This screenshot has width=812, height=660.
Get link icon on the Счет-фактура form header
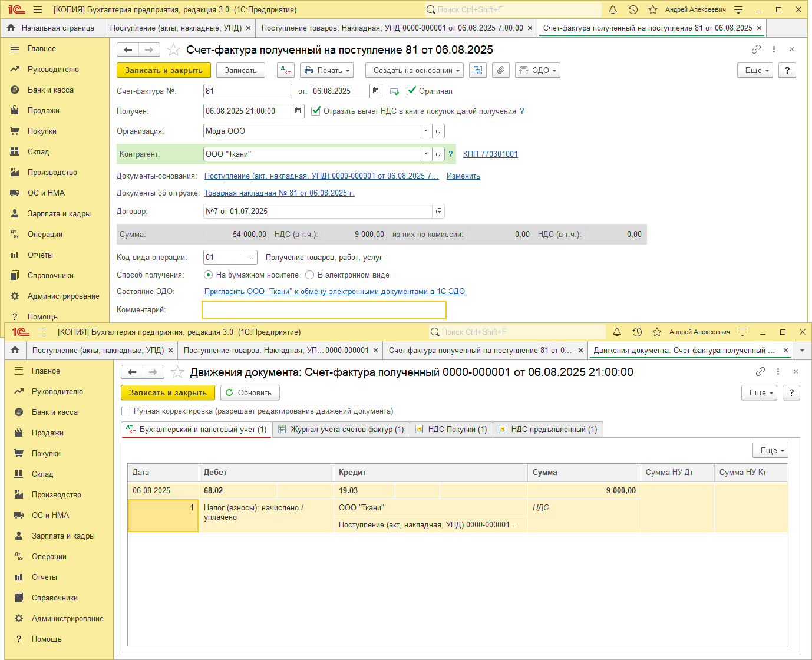(x=756, y=49)
